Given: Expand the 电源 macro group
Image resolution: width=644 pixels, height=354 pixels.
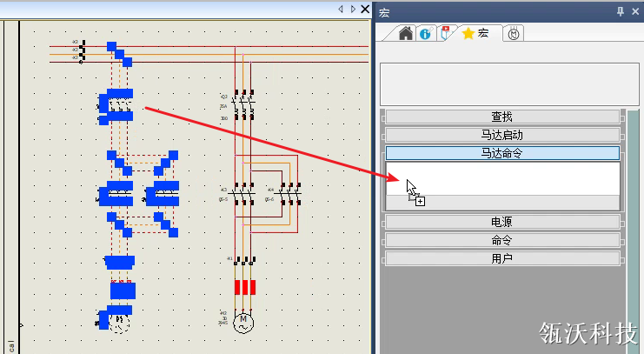Looking at the screenshot, I should (501, 222).
